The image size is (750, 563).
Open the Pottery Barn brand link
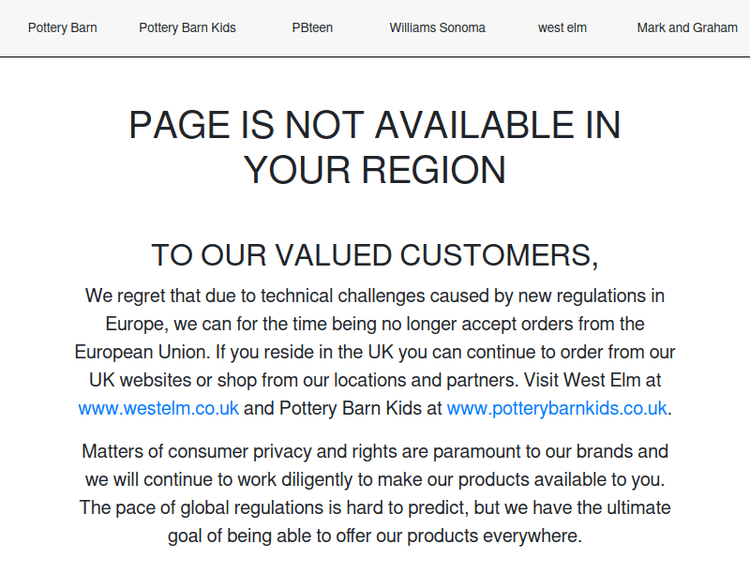click(62, 28)
